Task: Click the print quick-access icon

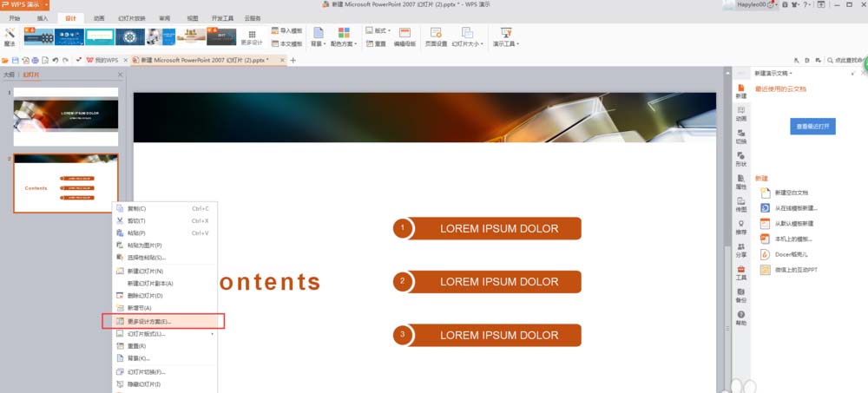Action: pyautogui.click(x=35, y=61)
